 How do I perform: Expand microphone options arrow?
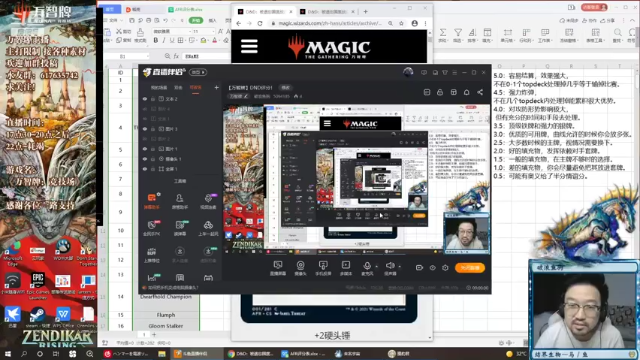coord(376,267)
